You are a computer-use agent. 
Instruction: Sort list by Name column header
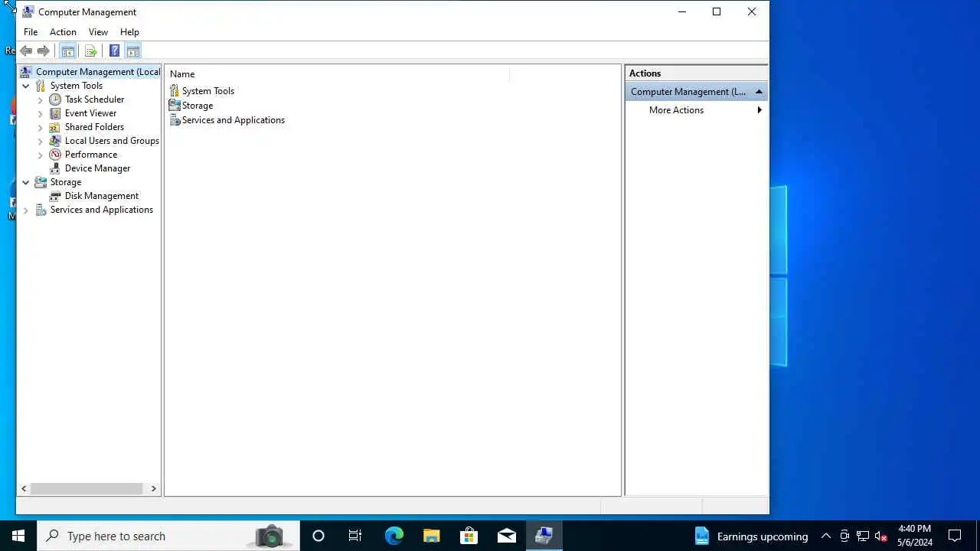338,74
